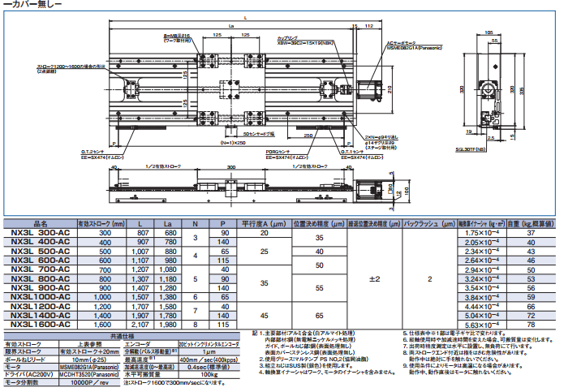564x392 pixels.
Task: Select the product name NX3L1200-AC
Action: [x=41, y=307]
